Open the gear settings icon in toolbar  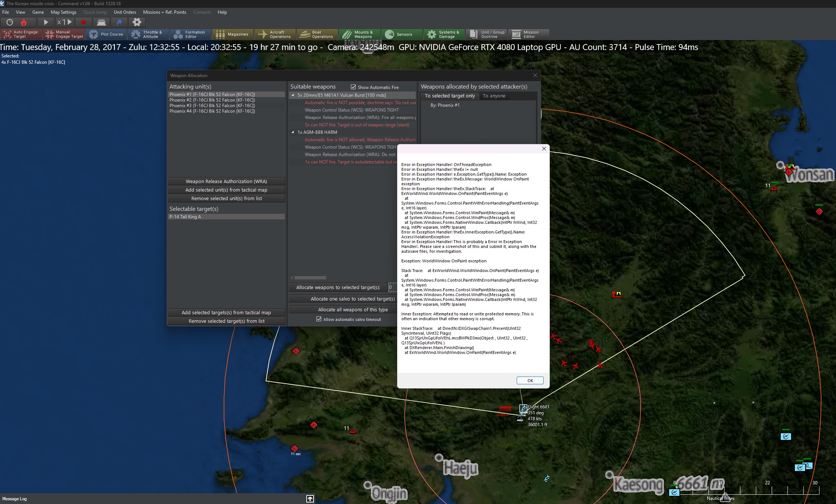tap(137, 22)
